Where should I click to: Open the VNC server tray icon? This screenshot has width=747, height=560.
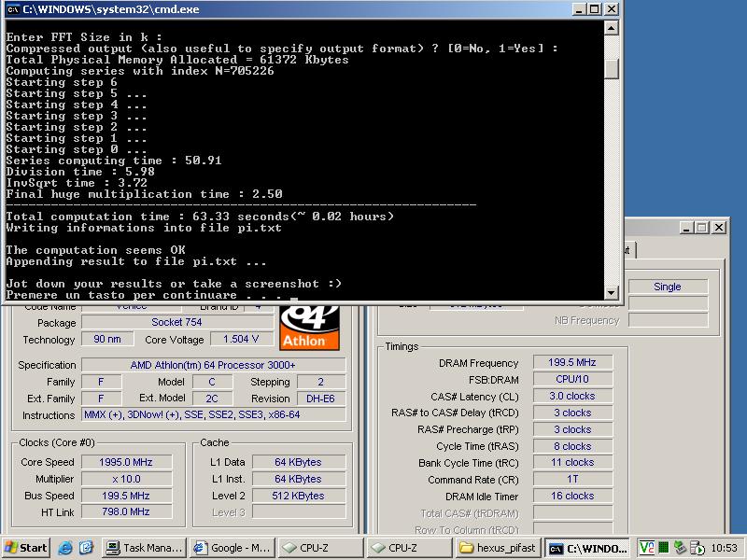[x=646, y=548]
